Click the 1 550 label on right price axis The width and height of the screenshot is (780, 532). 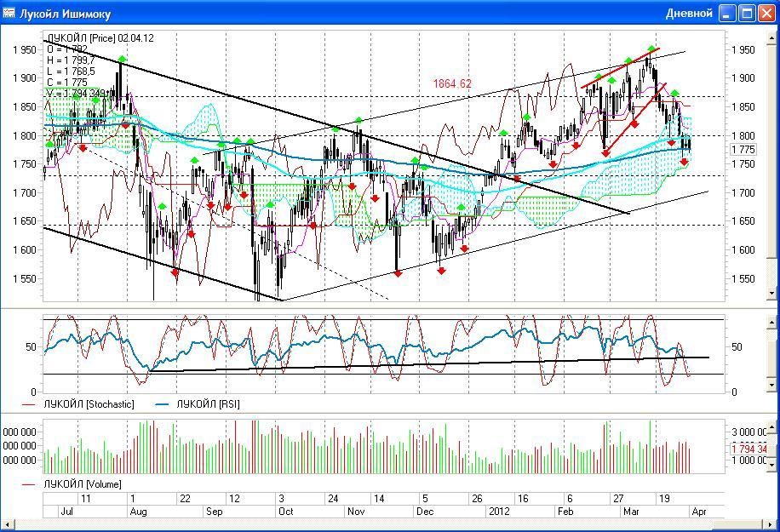tap(743, 279)
